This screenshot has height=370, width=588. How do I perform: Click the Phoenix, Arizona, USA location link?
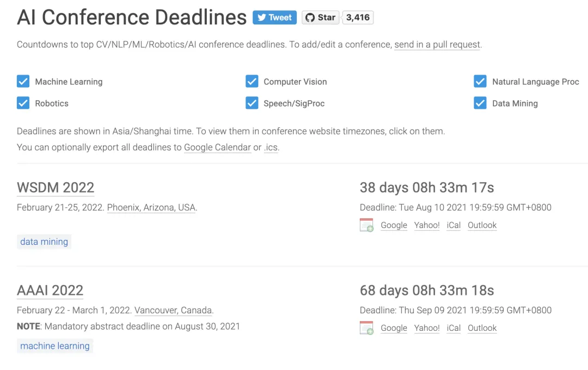[151, 208]
